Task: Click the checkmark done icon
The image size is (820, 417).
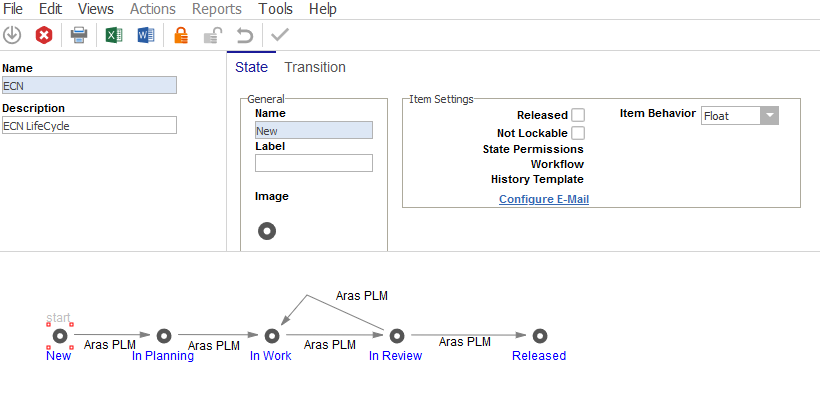Action: tap(280, 36)
